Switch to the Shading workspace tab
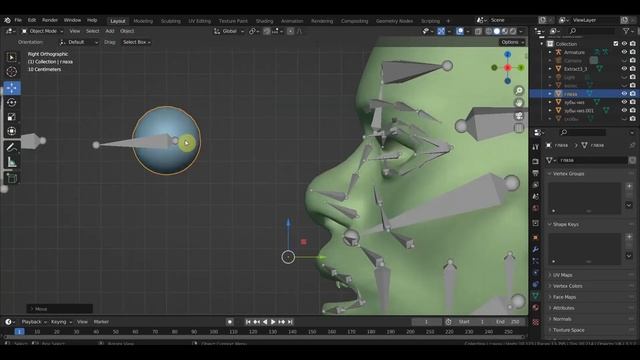 tap(264, 21)
